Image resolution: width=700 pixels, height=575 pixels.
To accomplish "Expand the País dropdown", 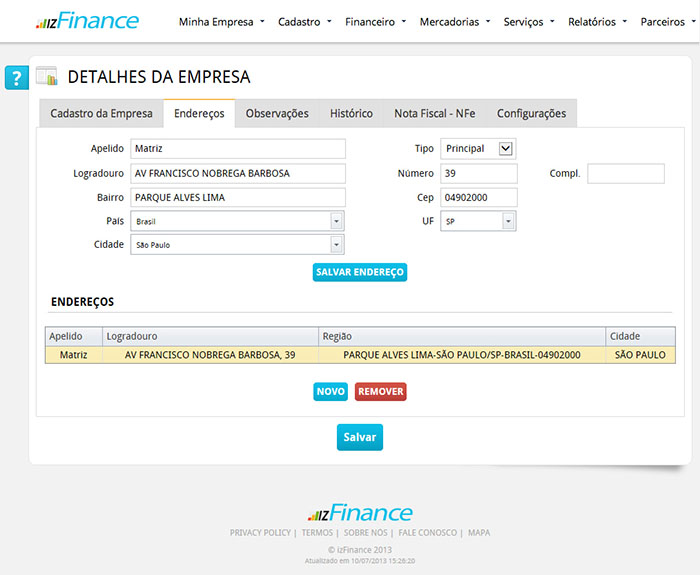I will point(336,221).
